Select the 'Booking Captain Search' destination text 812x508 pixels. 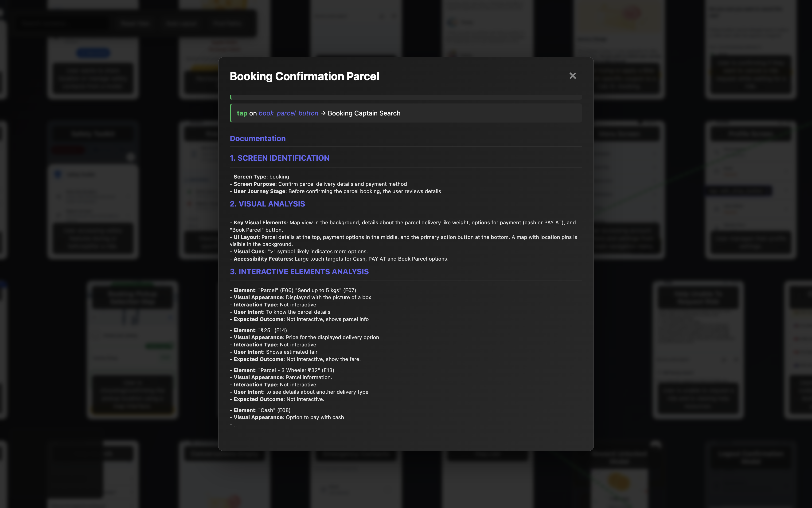coord(364,113)
